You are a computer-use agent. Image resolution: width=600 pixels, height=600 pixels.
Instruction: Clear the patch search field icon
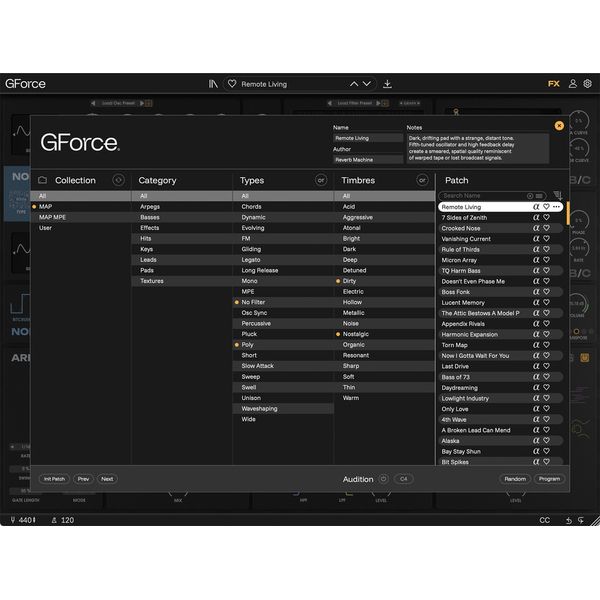[x=530, y=196]
